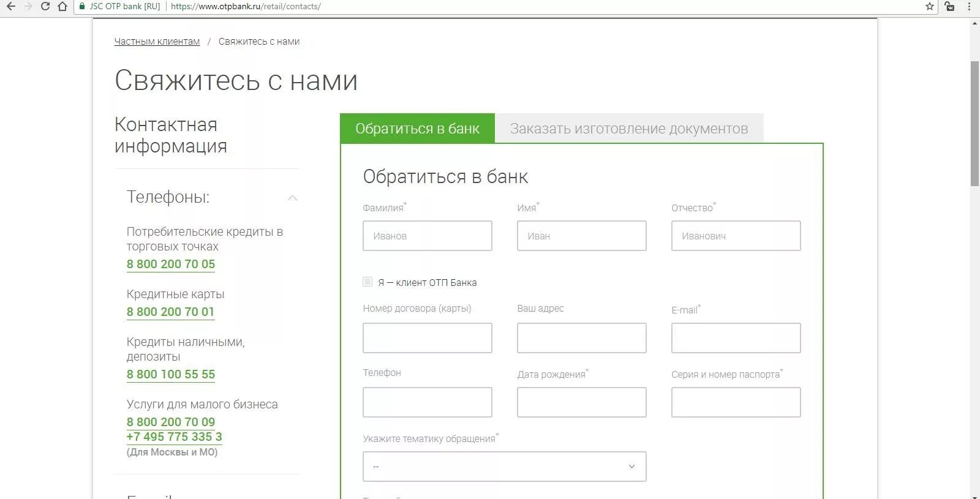This screenshot has height=499, width=980.
Task: Call number 8 800 200 70 05
Action: click(171, 264)
